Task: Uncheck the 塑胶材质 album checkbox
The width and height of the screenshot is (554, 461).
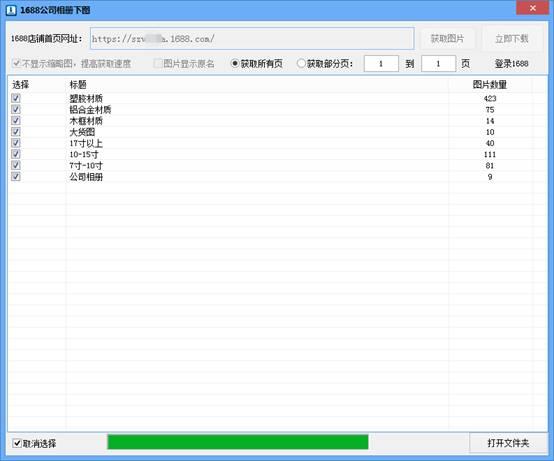Action: [16, 98]
